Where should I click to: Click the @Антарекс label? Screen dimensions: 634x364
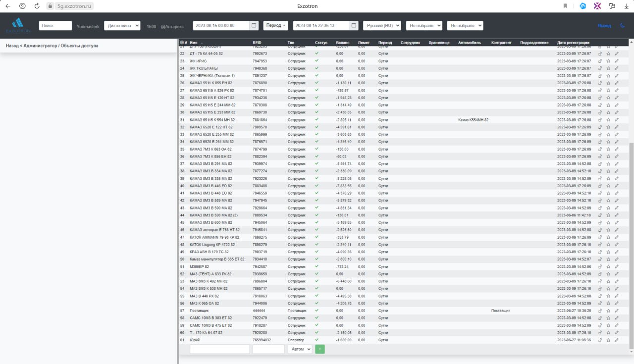click(172, 26)
